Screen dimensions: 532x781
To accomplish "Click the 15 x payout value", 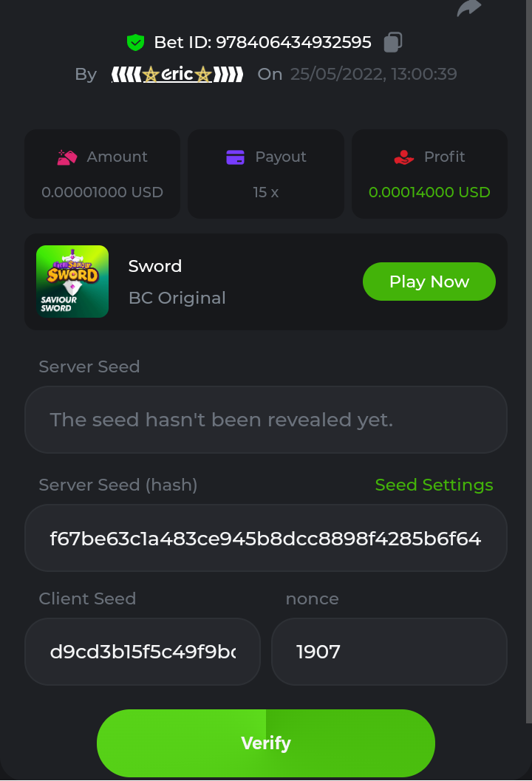I will coord(266,192).
